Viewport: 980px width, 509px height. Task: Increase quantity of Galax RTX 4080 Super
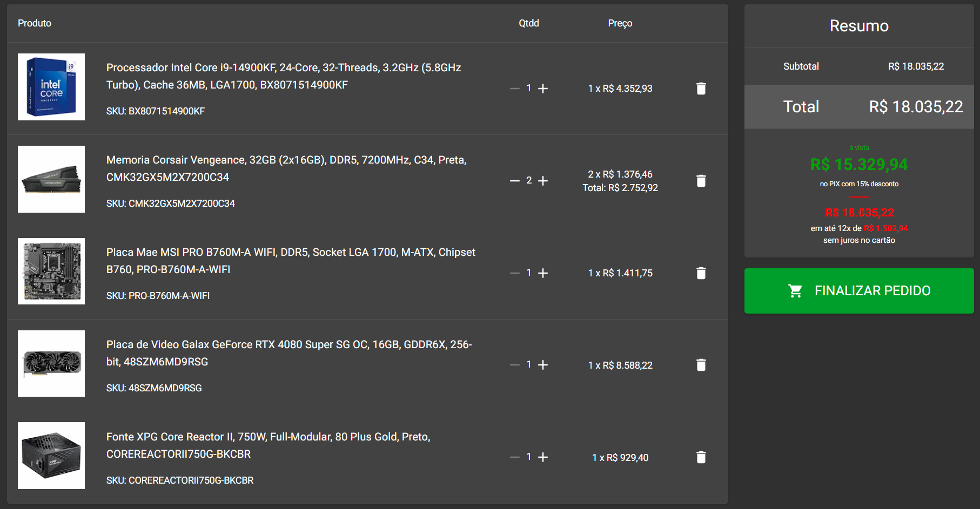coord(543,365)
